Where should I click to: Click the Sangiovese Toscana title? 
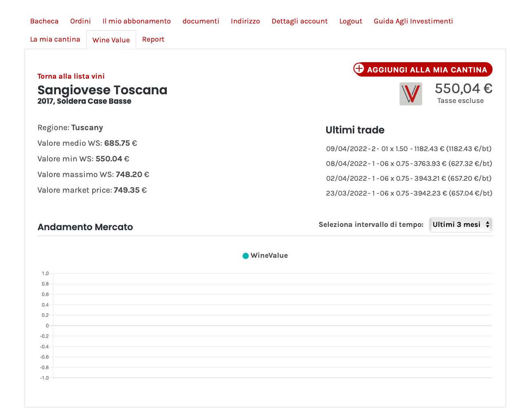[103, 90]
